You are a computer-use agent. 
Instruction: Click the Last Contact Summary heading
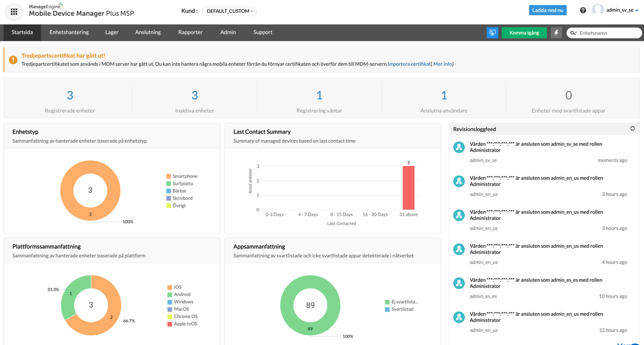pyautogui.click(x=262, y=132)
